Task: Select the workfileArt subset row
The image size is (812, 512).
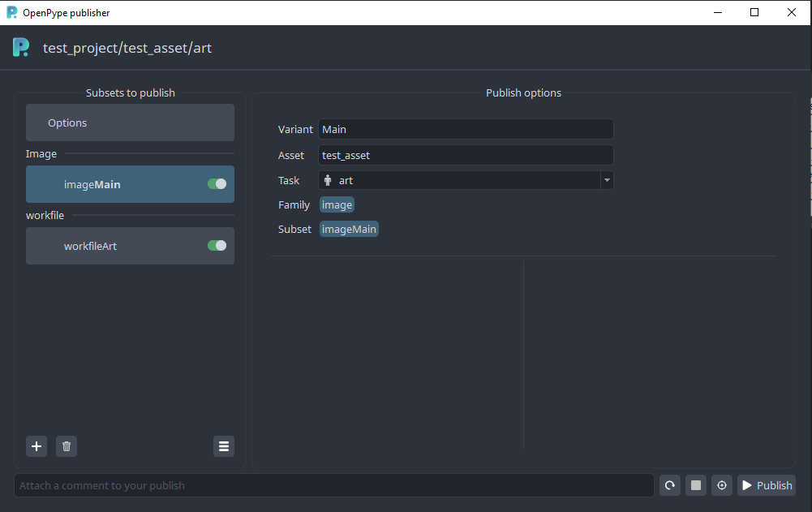Action: [x=130, y=246]
